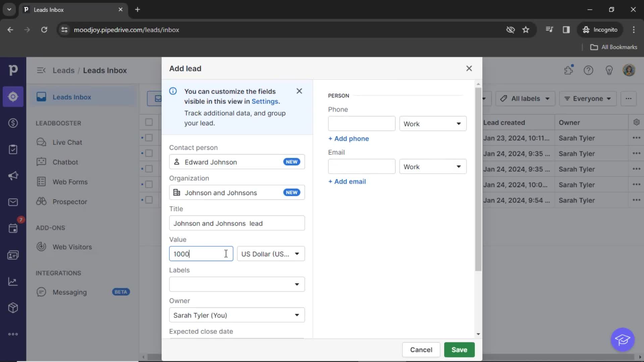Save the new lead
This screenshot has height=362, width=644.
click(459, 350)
